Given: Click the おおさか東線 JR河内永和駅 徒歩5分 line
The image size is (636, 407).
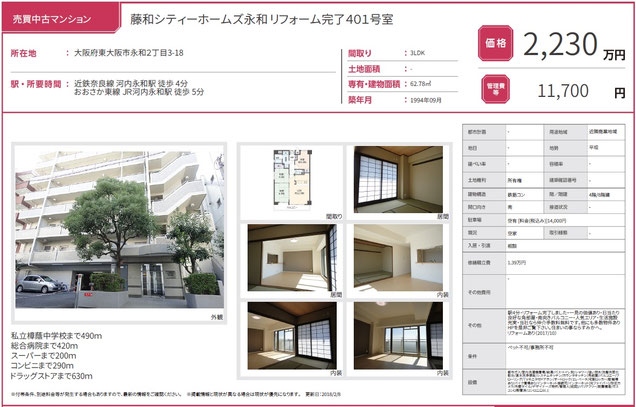Looking at the screenshot, I should click(139, 92).
